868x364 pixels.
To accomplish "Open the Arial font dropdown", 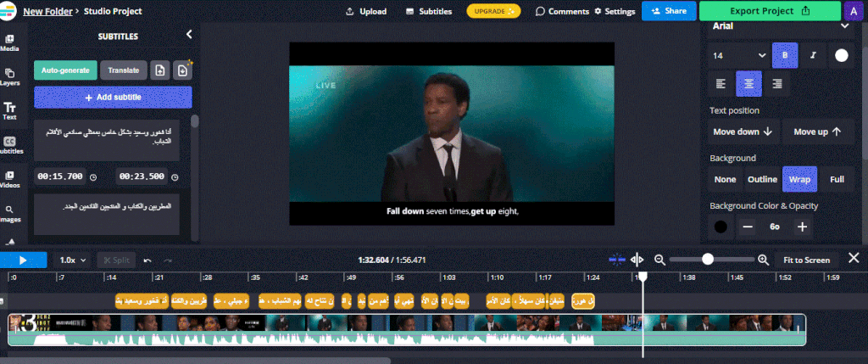I will click(x=781, y=26).
